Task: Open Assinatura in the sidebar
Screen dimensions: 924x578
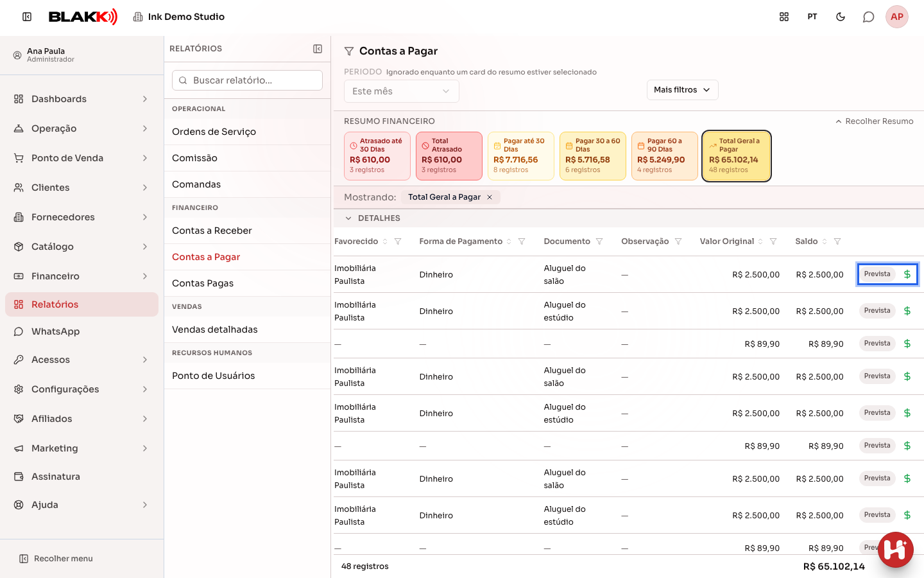Action: tap(81, 477)
